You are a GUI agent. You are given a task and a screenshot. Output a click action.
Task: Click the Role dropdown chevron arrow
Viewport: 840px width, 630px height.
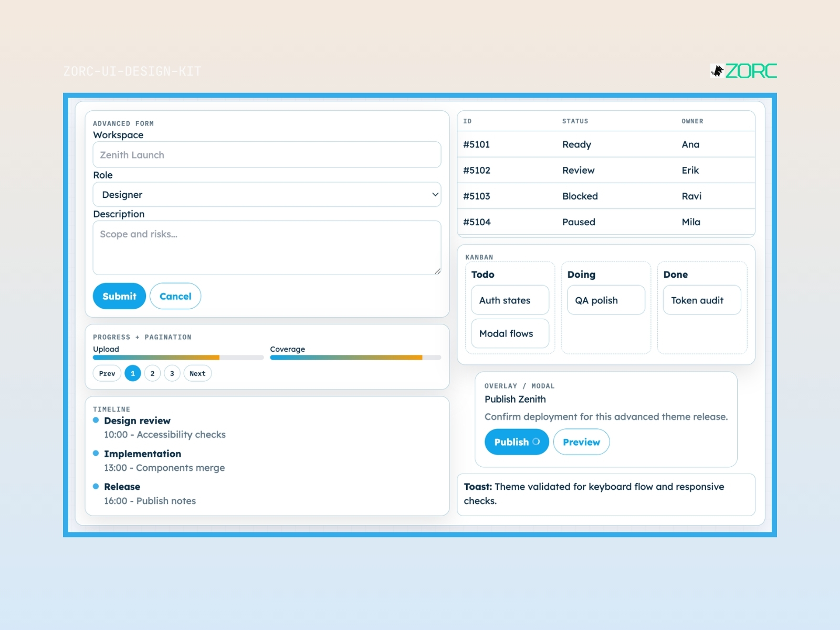pyautogui.click(x=435, y=194)
